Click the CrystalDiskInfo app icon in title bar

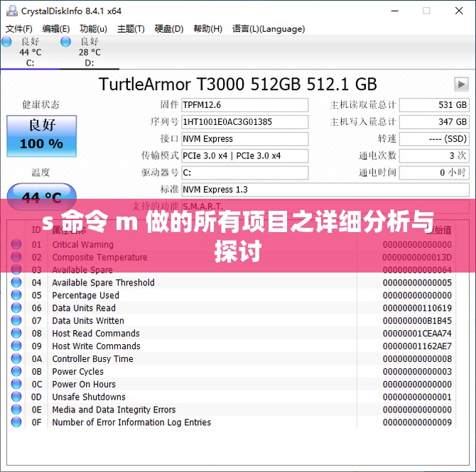tap(12, 11)
